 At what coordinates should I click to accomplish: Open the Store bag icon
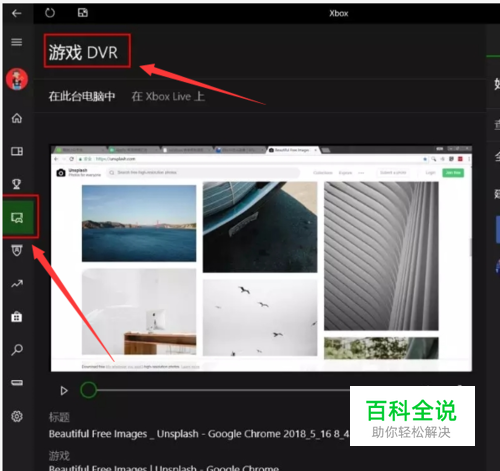[x=17, y=316]
